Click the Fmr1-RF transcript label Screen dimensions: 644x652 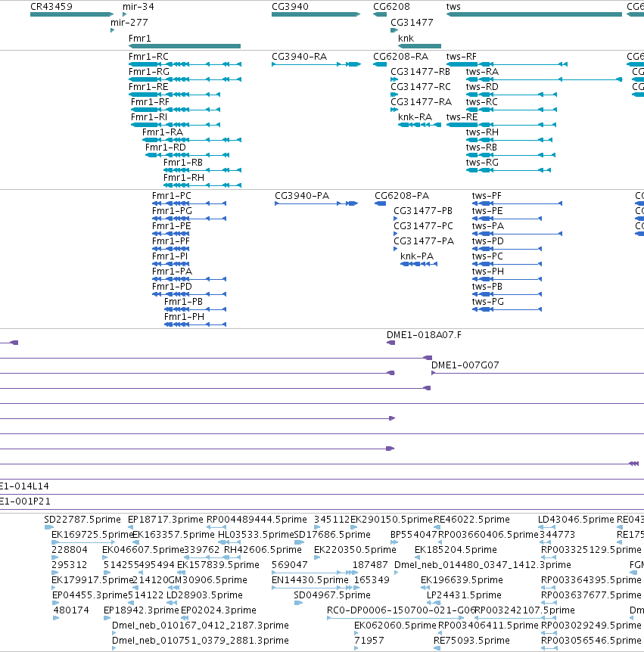[x=150, y=102]
